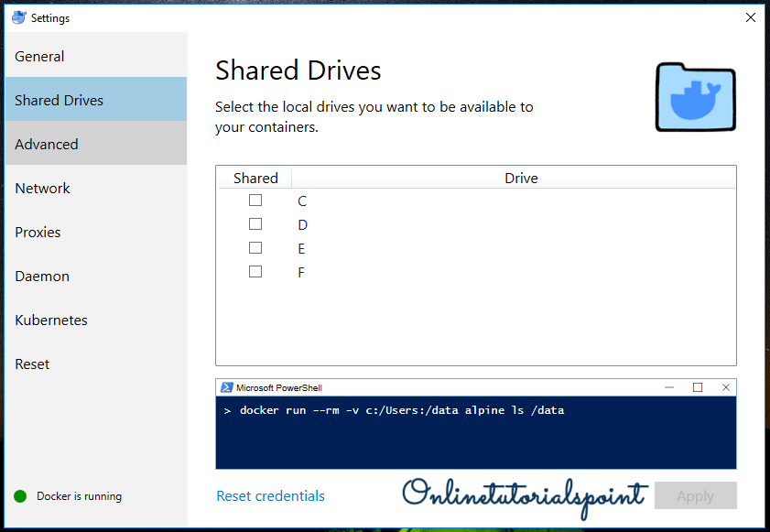The width and height of the screenshot is (770, 532).
Task: Click the Drive column header
Action: tap(521, 179)
